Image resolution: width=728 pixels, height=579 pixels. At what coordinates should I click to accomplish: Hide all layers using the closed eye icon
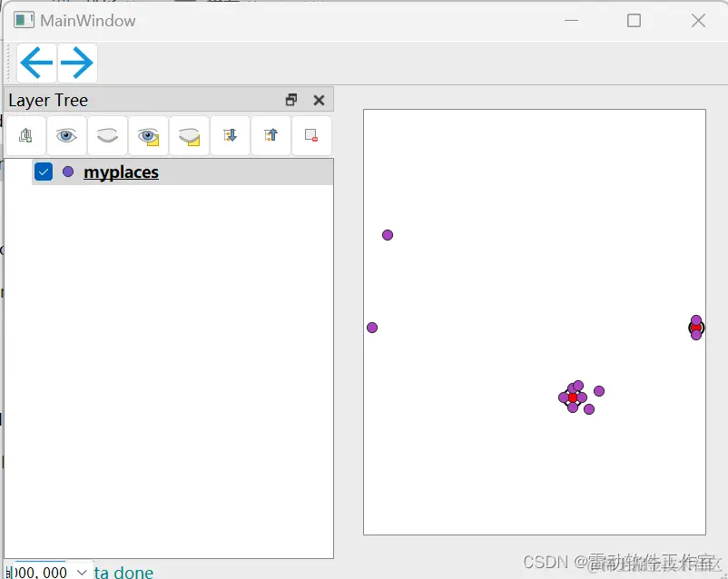(x=107, y=135)
